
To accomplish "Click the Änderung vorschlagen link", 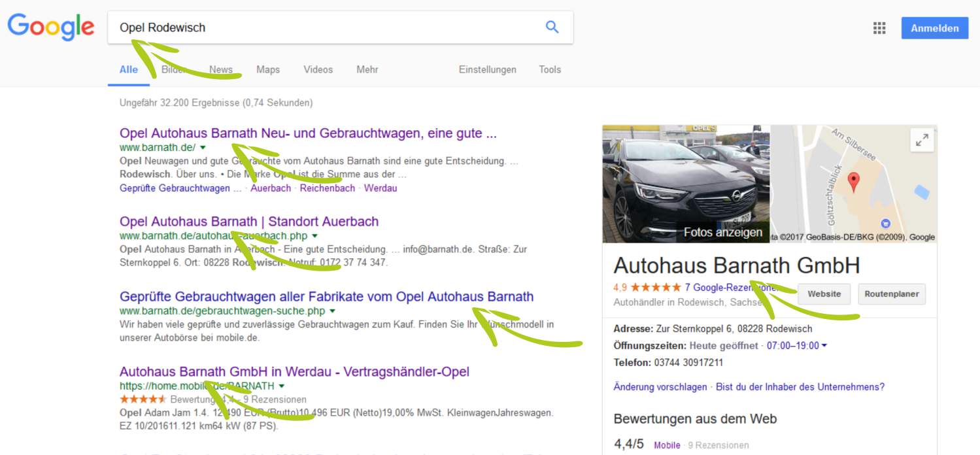I will [x=660, y=387].
